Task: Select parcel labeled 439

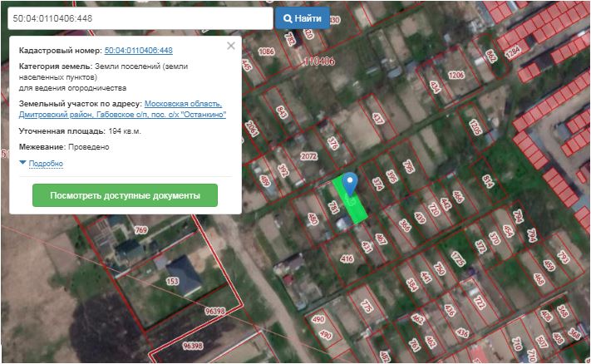Action: click(420, 218)
